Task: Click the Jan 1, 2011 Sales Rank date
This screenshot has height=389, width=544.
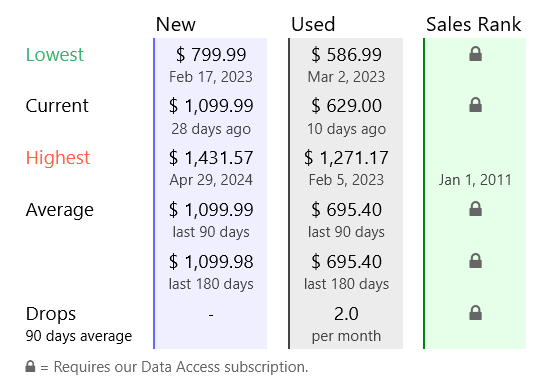Action: pyautogui.click(x=475, y=180)
